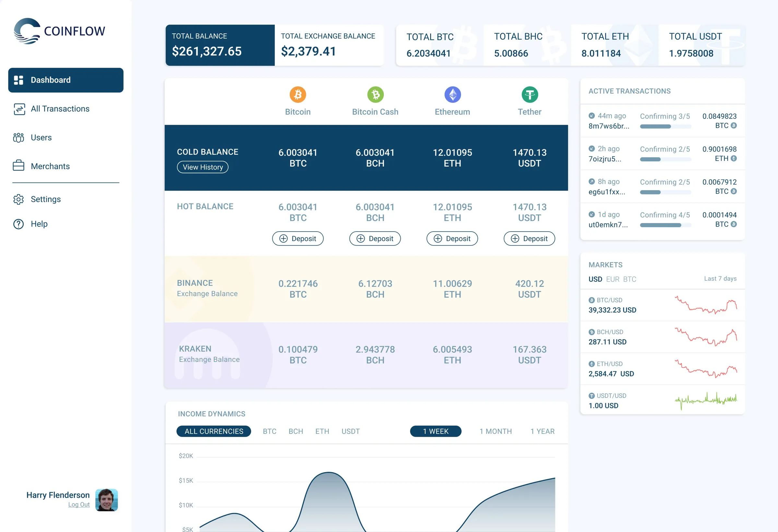Select the 1 WEEK range
The height and width of the screenshot is (532, 778).
pyautogui.click(x=436, y=431)
